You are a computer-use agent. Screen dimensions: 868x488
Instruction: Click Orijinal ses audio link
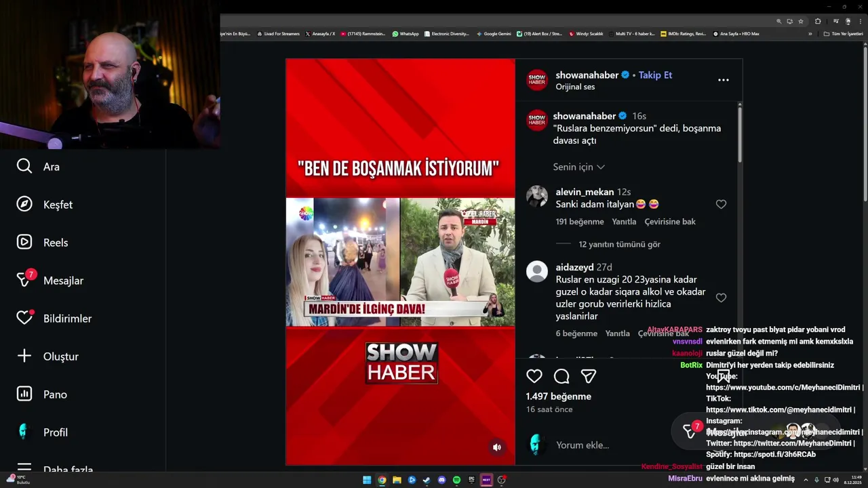tap(575, 87)
